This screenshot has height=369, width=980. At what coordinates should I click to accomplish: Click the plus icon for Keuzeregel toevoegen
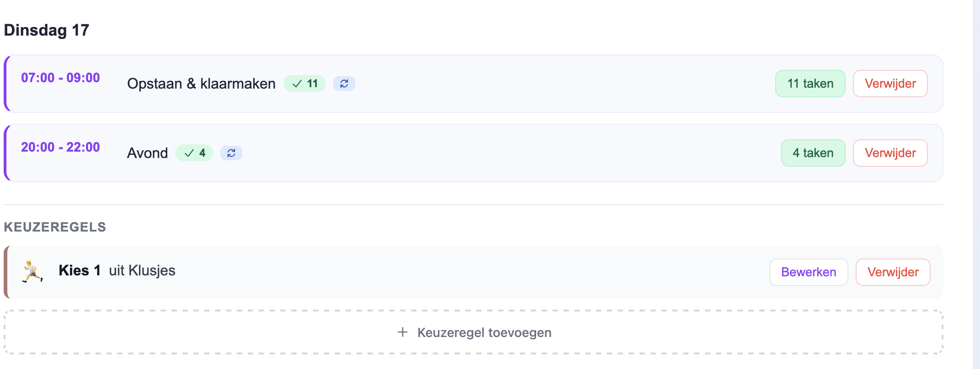[x=402, y=332]
